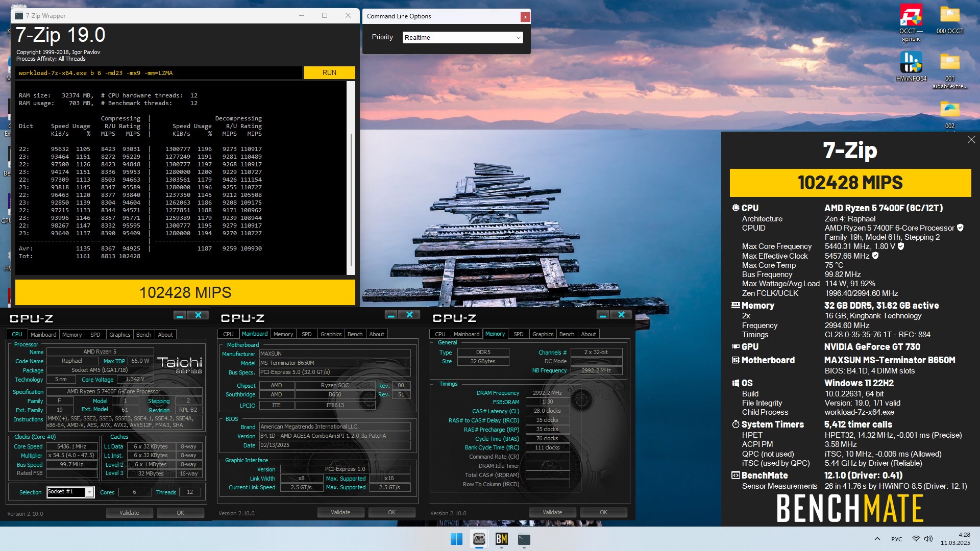980x551 pixels.
Task: Click the System Timers clock icon
Action: tap(736, 424)
